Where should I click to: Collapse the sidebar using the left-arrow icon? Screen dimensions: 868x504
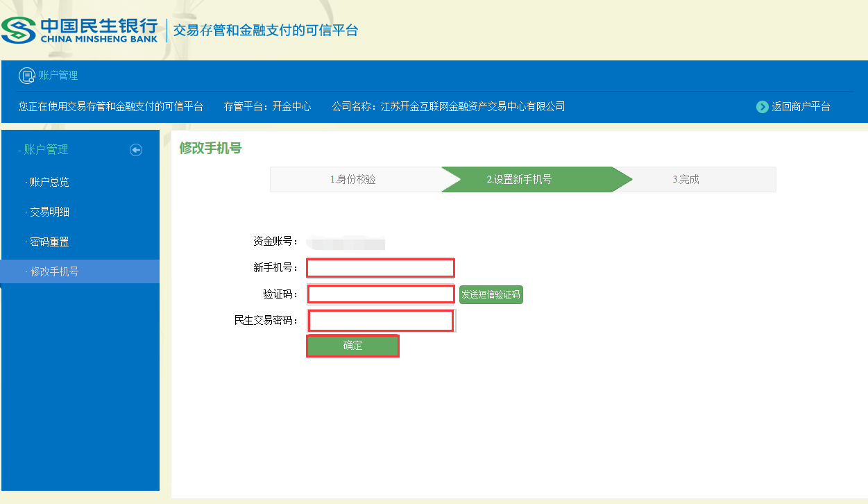(136, 150)
